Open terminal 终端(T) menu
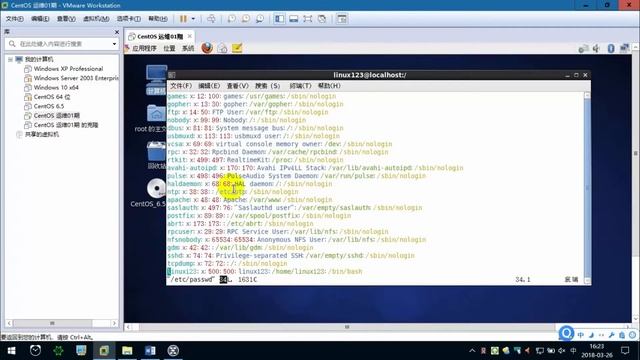640x360 pixels. [x=300, y=86]
